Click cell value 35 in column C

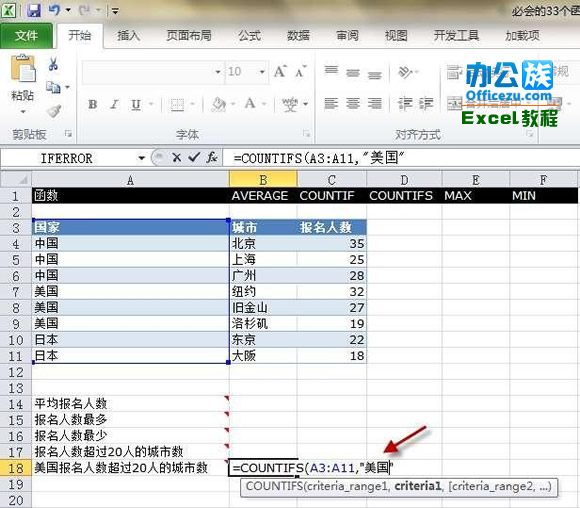[x=332, y=243]
